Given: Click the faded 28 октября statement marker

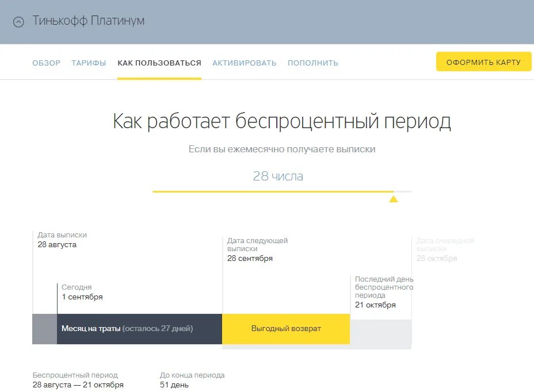Looking at the screenshot, I should (445, 249).
